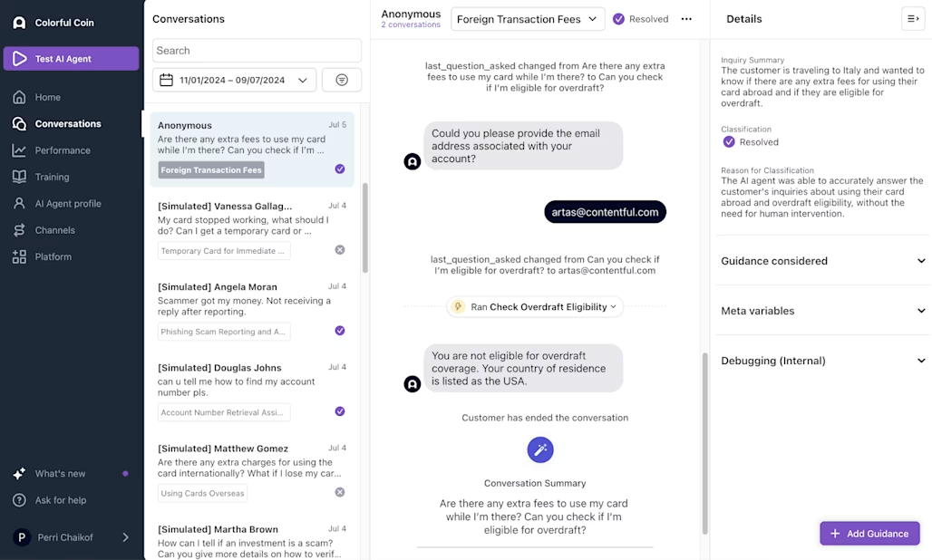The height and width of the screenshot is (560, 932).
Task: Expand the Ran Check Overdraft Eligibility step
Action: [535, 307]
